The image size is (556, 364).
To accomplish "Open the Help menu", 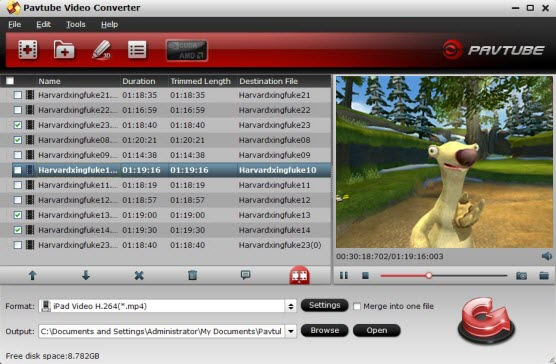I will (x=109, y=24).
